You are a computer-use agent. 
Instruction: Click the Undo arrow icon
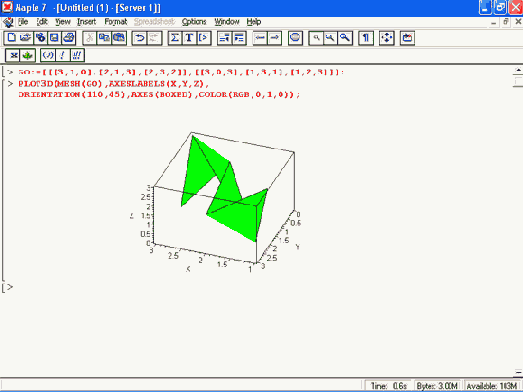139,38
